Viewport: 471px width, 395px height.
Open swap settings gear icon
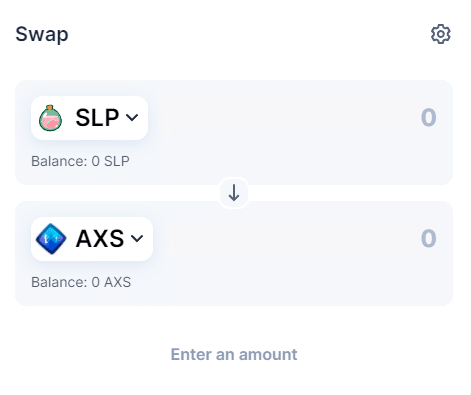[440, 34]
